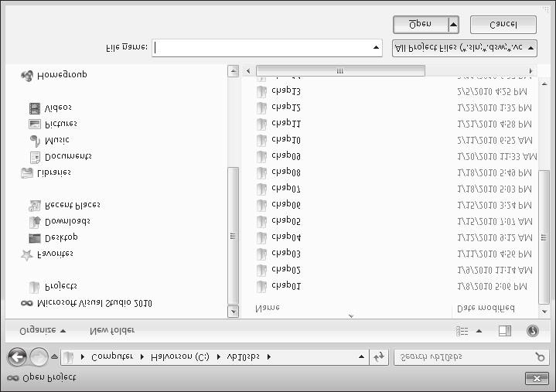This screenshot has height=392, width=556.
Task: Click the Refresh icon beside the address bar
Action: tap(379, 356)
